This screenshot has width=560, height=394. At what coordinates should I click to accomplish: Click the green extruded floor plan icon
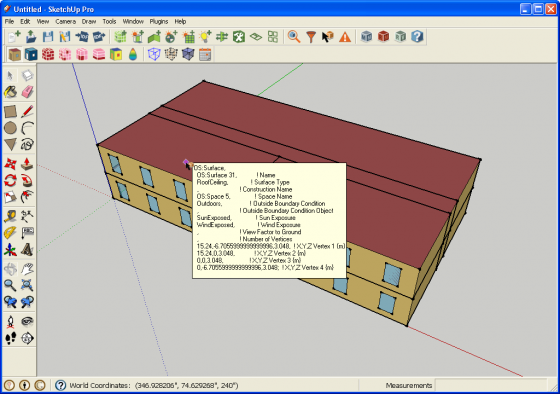tap(154, 37)
